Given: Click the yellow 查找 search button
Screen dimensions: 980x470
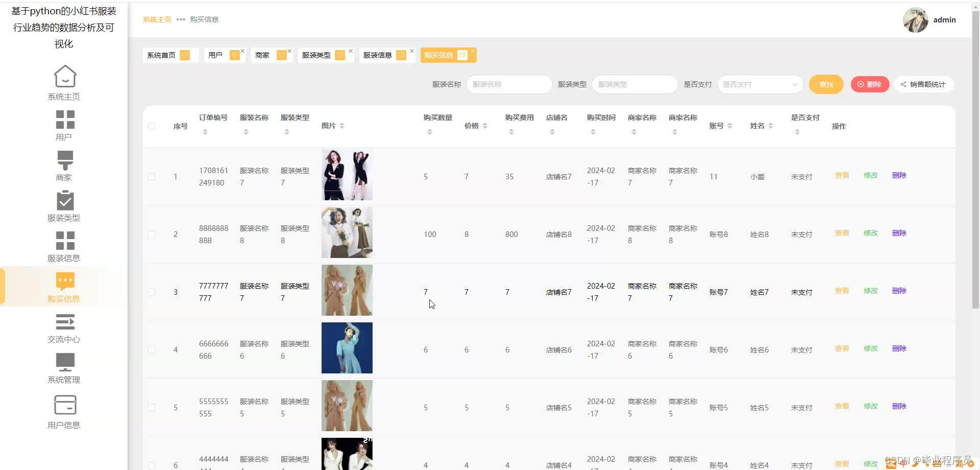Looking at the screenshot, I should [x=826, y=84].
